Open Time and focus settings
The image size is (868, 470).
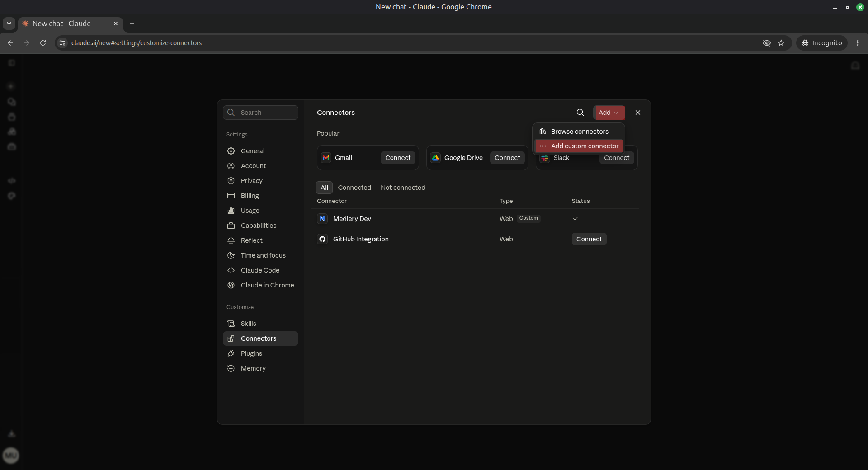[x=260, y=255]
